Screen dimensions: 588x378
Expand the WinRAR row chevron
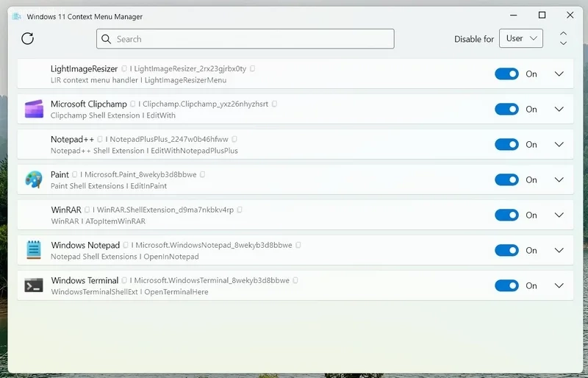[559, 215]
